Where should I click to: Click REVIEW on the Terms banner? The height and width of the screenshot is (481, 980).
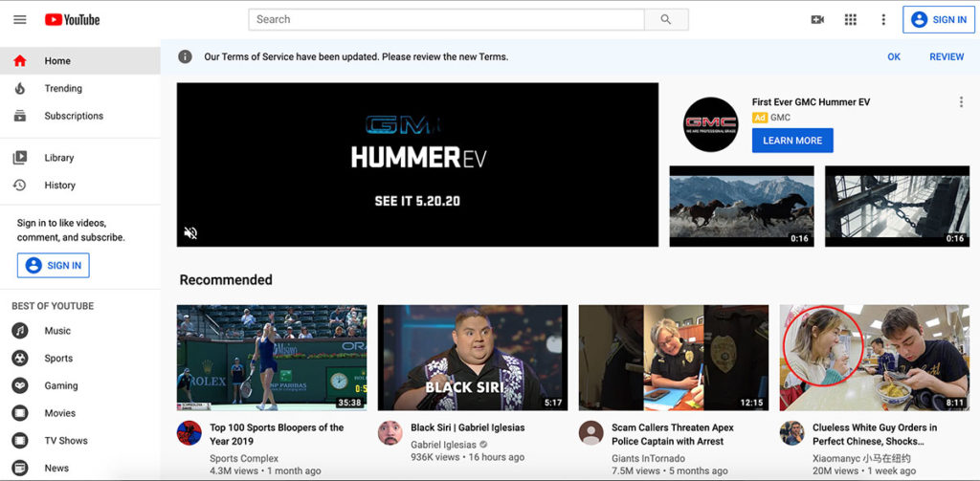pos(947,56)
